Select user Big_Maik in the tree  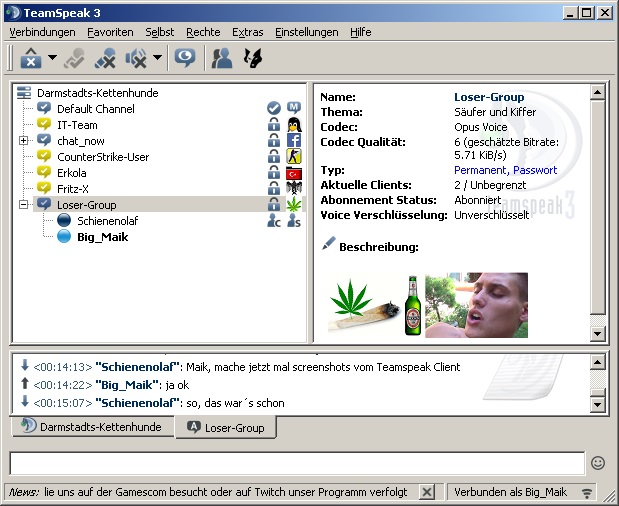click(103, 237)
